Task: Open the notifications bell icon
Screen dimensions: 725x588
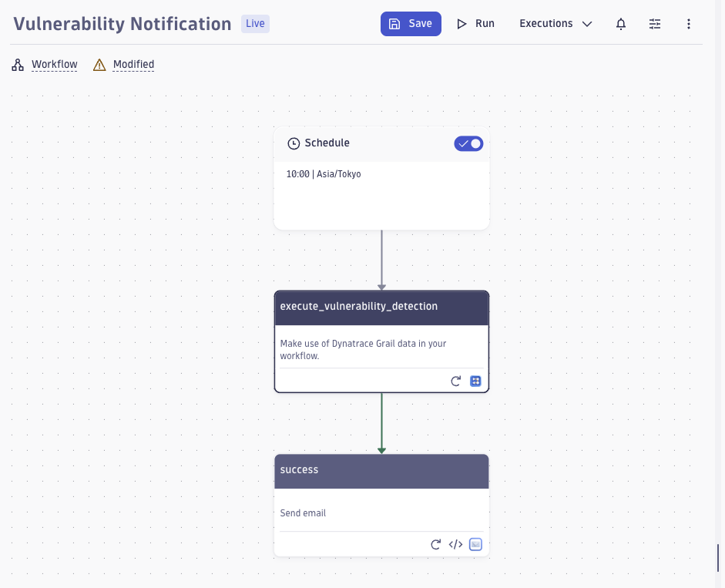Action: tap(621, 23)
